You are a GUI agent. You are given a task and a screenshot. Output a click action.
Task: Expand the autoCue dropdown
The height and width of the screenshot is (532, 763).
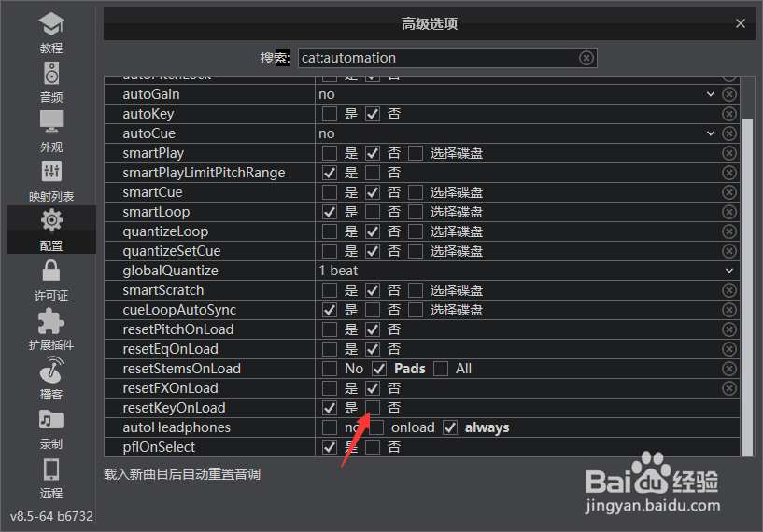pyautogui.click(x=711, y=133)
